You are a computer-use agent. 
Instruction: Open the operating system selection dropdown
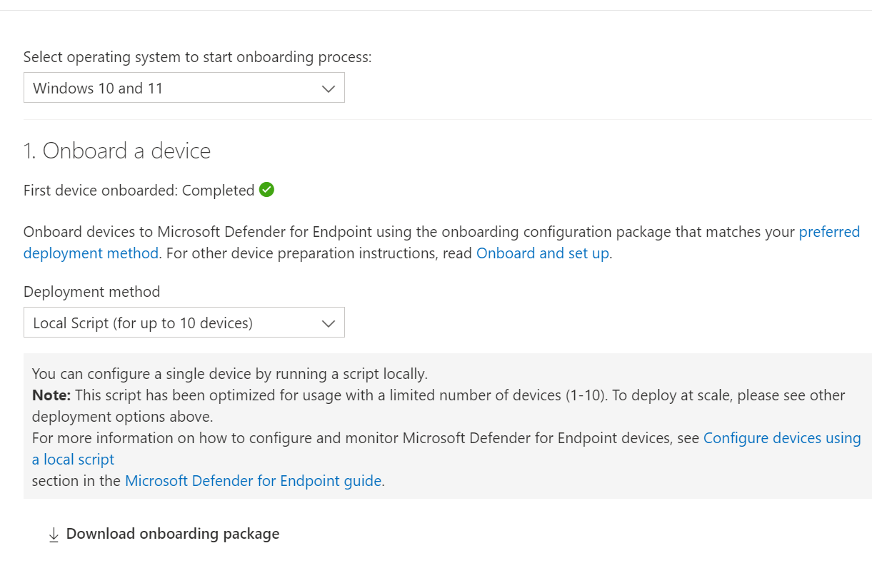click(x=184, y=88)
